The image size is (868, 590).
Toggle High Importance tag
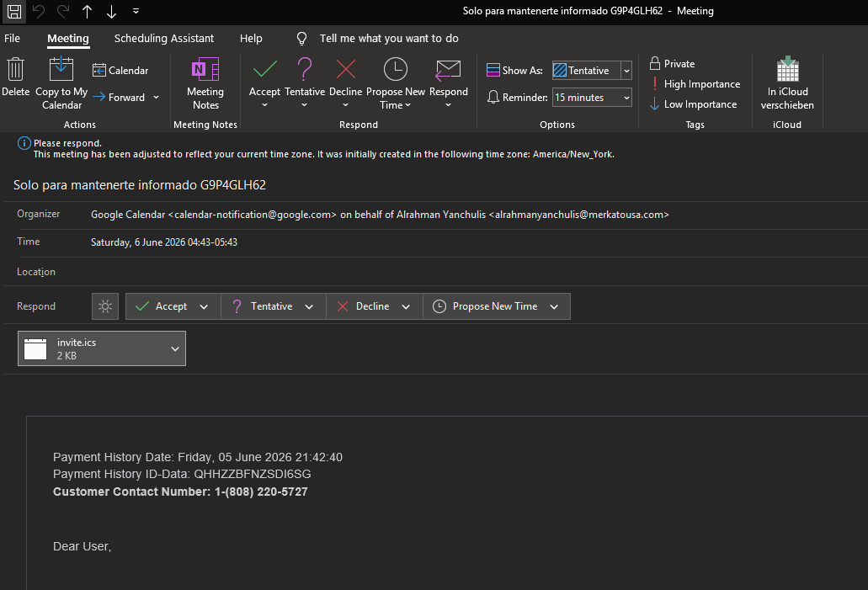pos(695,84)
